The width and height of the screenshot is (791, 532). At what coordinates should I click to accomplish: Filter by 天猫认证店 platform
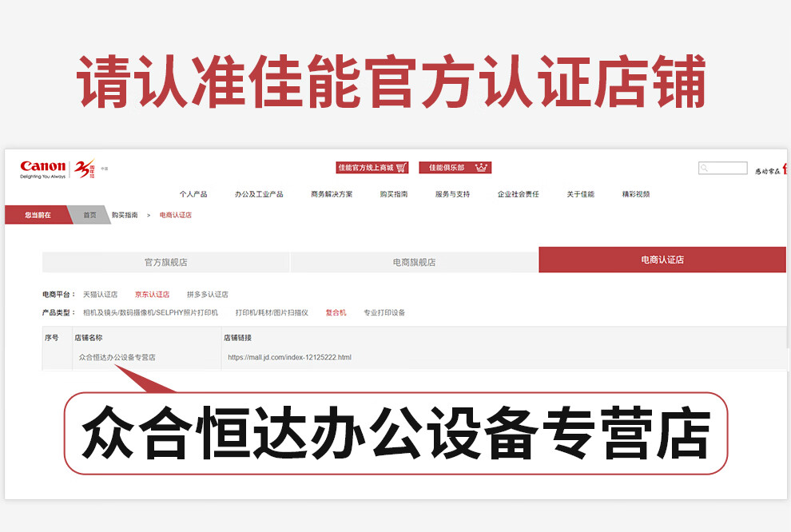(100, 295)
